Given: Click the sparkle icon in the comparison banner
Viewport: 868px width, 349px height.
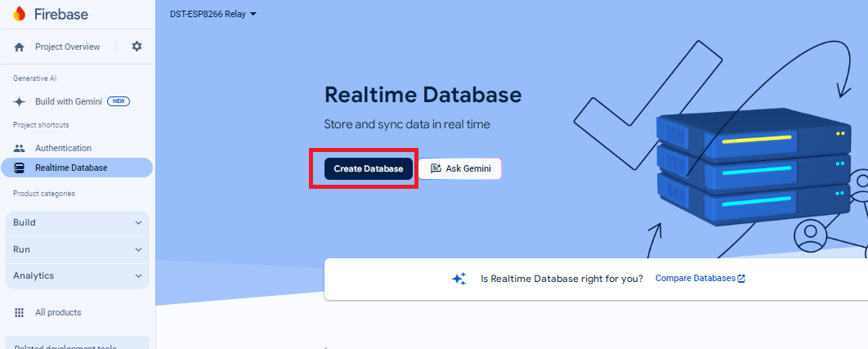Looking at the screenshot, I should (459, 279).
